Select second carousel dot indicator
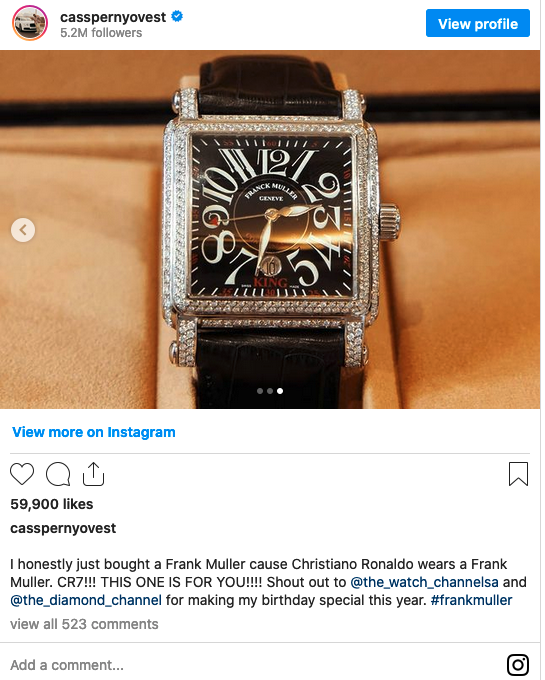This screenshot has width=545, height=680. pos(270,391)
